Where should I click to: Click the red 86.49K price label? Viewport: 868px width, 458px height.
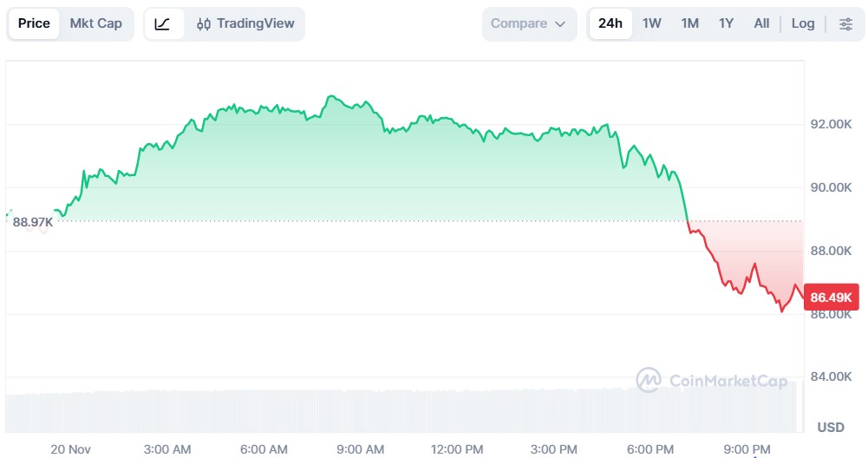point(832,298)
